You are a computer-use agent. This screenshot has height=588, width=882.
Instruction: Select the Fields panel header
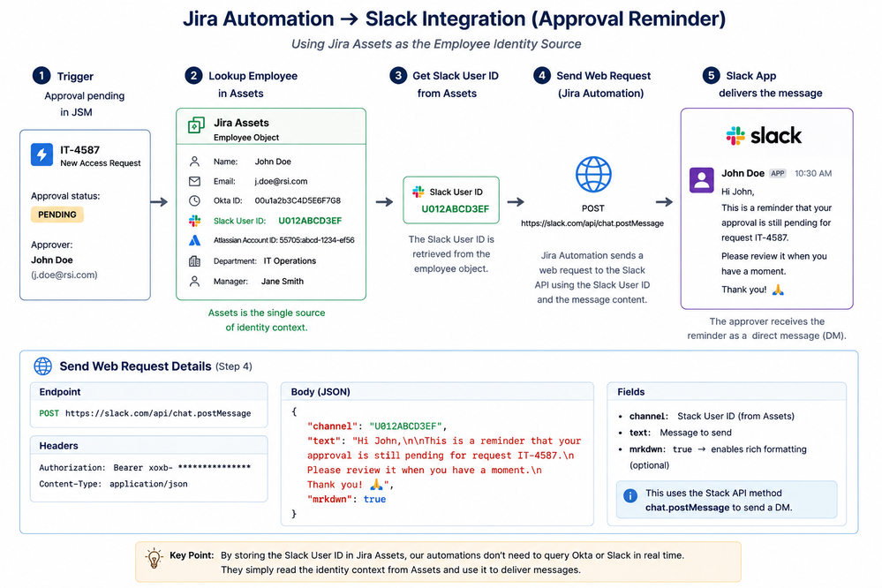[727, 392]
